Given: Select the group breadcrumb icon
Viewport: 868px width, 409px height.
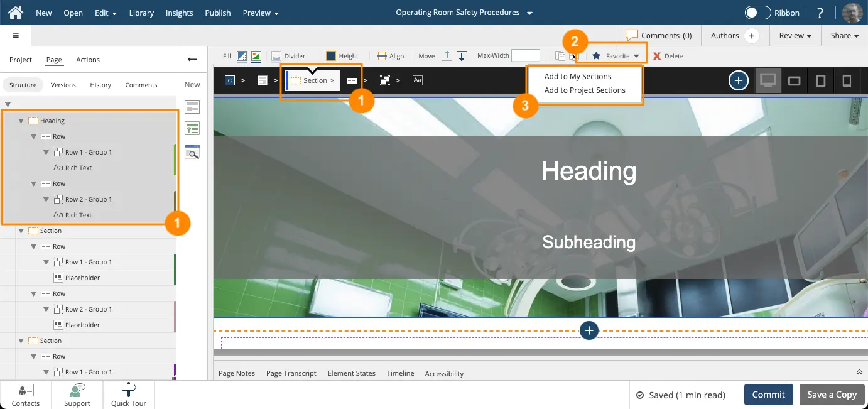Looking at the screenshot, I should coord(385,80).
